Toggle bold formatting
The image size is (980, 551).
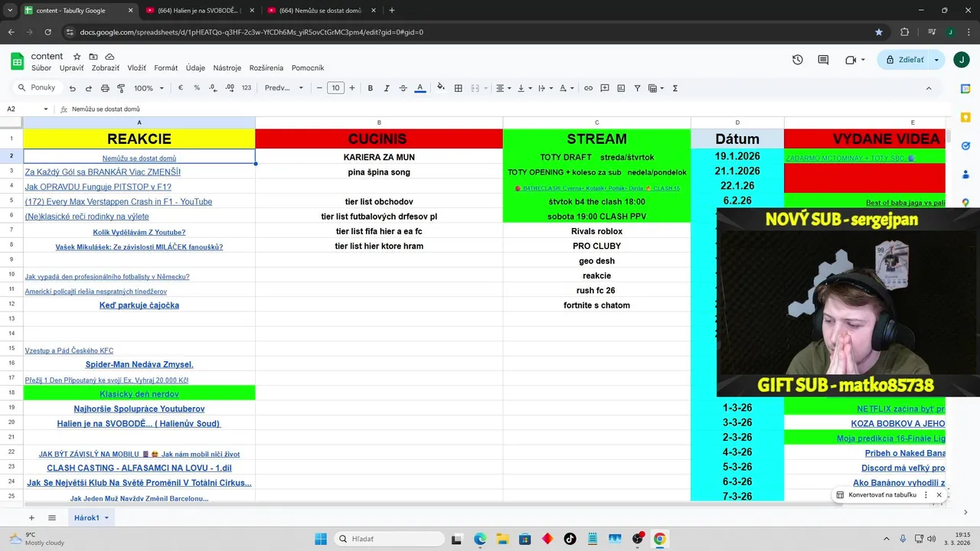(371, 88)
